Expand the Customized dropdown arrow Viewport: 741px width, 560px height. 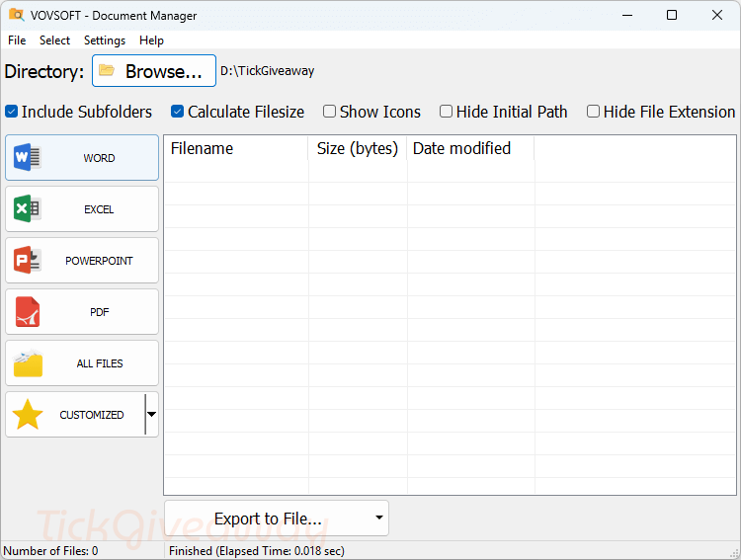[x=152, y=415]
